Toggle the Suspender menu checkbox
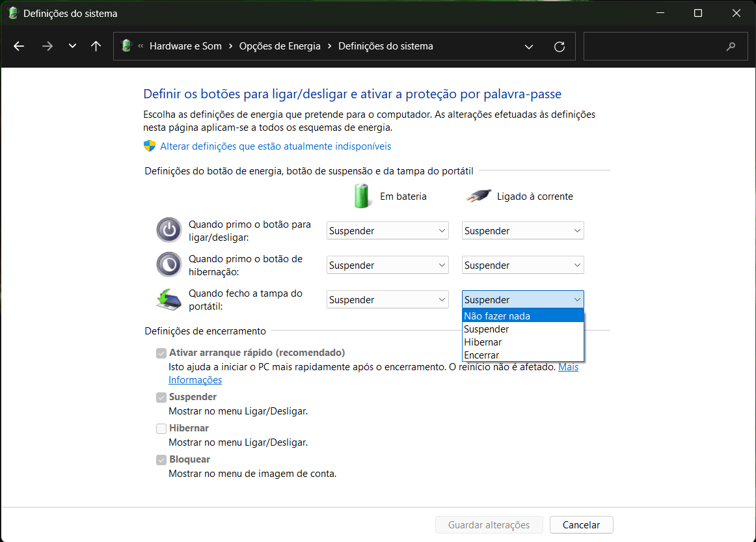 tap(161, 397)
